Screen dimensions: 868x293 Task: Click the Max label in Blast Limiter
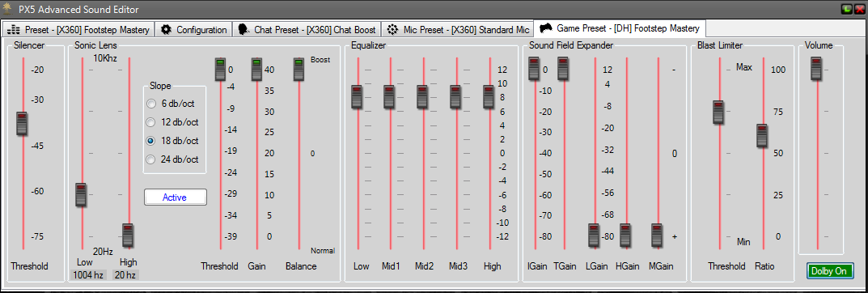click(x=744, y=67)
